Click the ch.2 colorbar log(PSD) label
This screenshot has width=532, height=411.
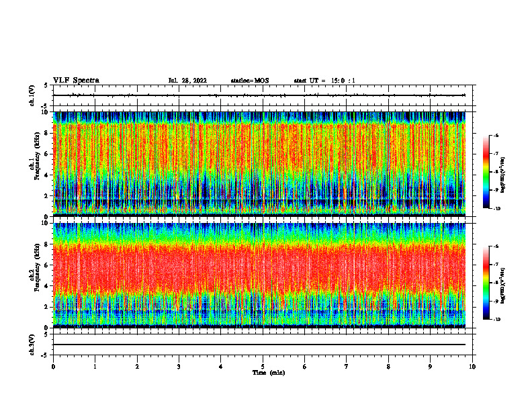pyautogui.click(x=502, y=285)
